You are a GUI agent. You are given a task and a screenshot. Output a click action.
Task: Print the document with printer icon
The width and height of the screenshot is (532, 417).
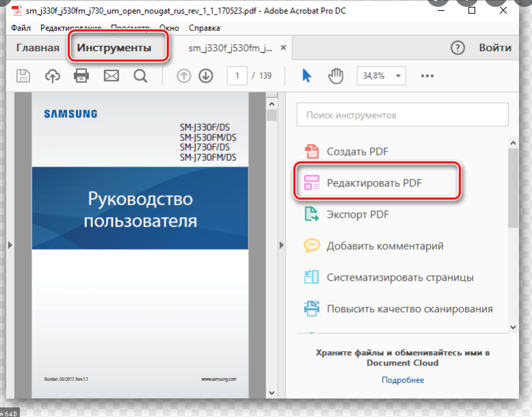pyautogui.click(x=81, y=76)
